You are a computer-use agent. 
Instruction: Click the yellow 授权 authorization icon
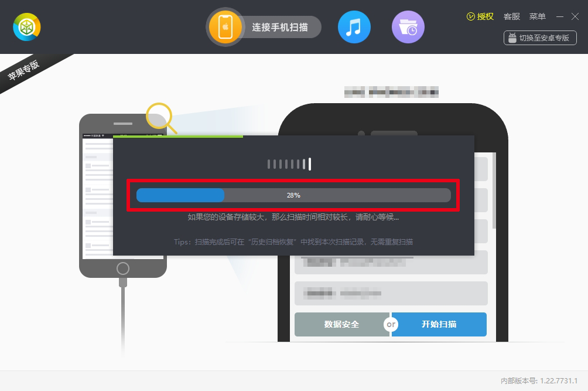point(471,16)
